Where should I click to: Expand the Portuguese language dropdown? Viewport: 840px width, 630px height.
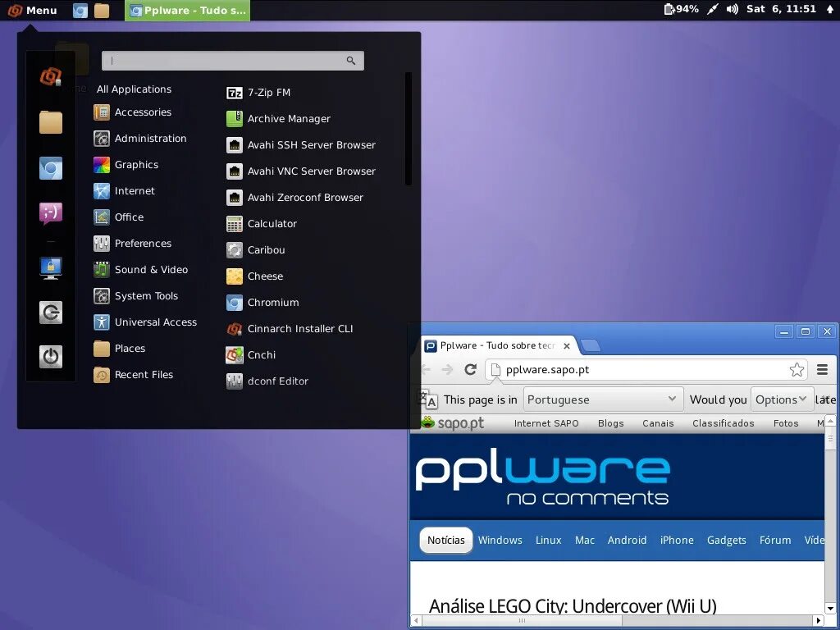[x=603, y=399]
